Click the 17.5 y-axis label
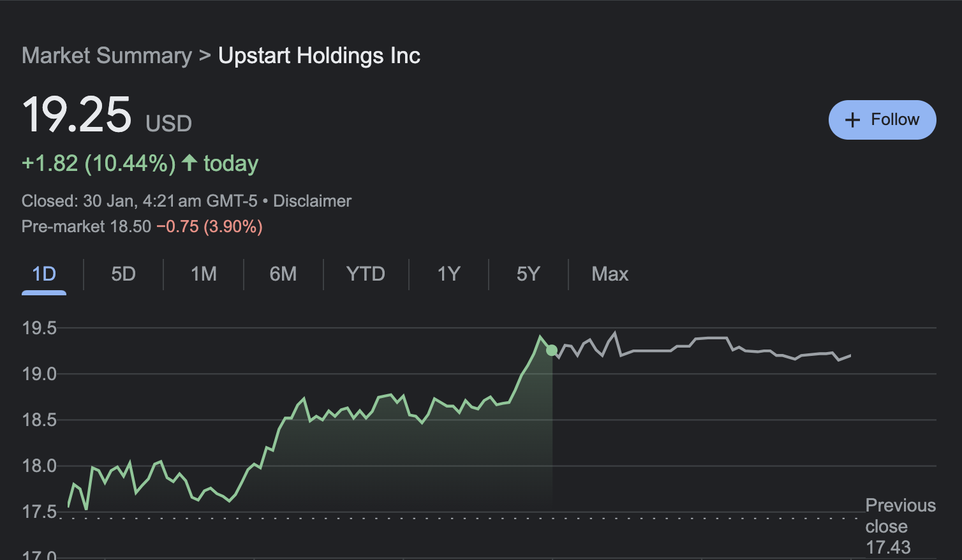 click(x=40, y=512)
